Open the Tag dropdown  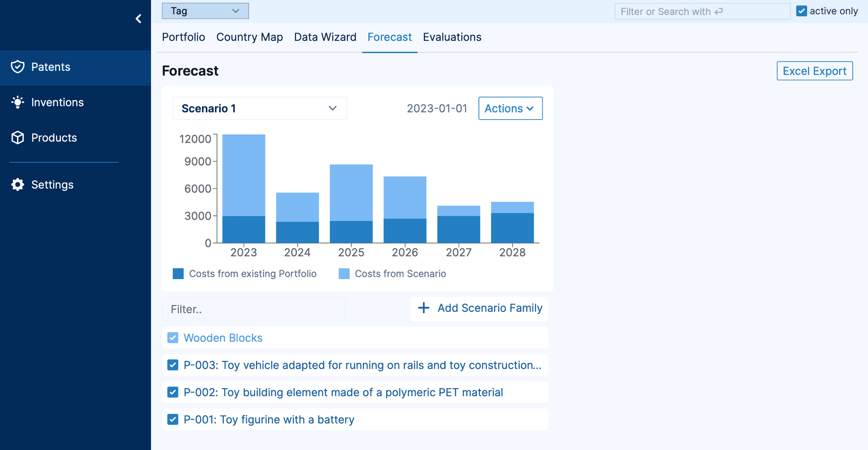[x=205, y=11]
